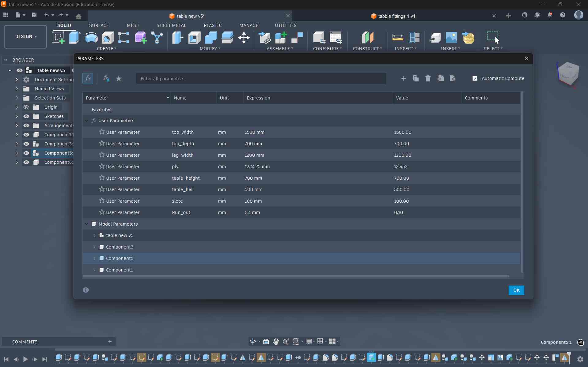Hide Component5 using its eye icon
Image resolution: width=588 pixels, height=367 pixels.
coord(26,153)
